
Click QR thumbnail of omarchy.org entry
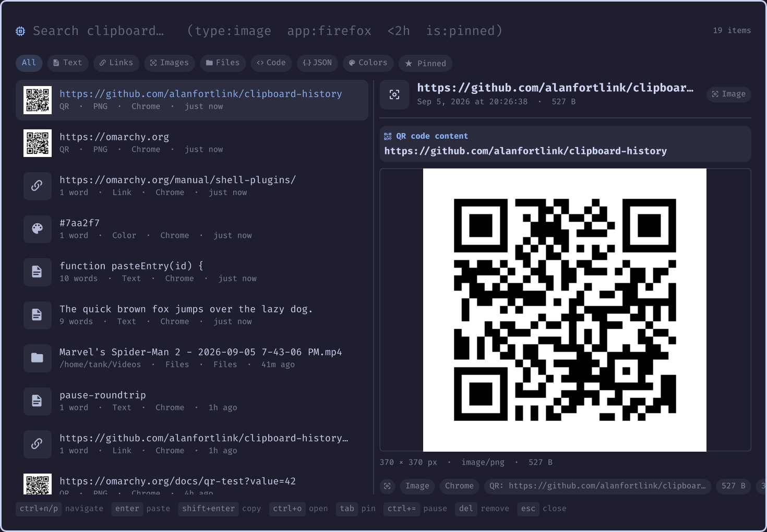(x=38, y=143)
